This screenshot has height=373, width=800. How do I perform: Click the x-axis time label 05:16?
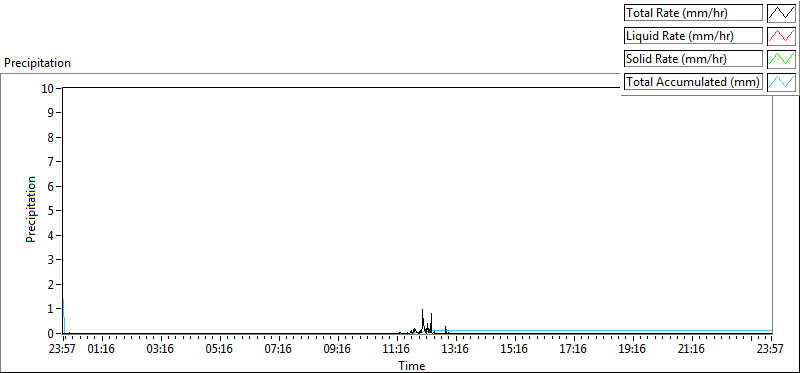(220, 350)
